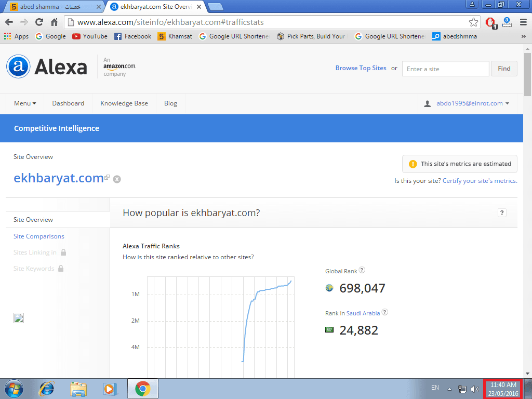Show more bookmarks with the double chevron
The image size is (532, 399).
coord(523,36)
